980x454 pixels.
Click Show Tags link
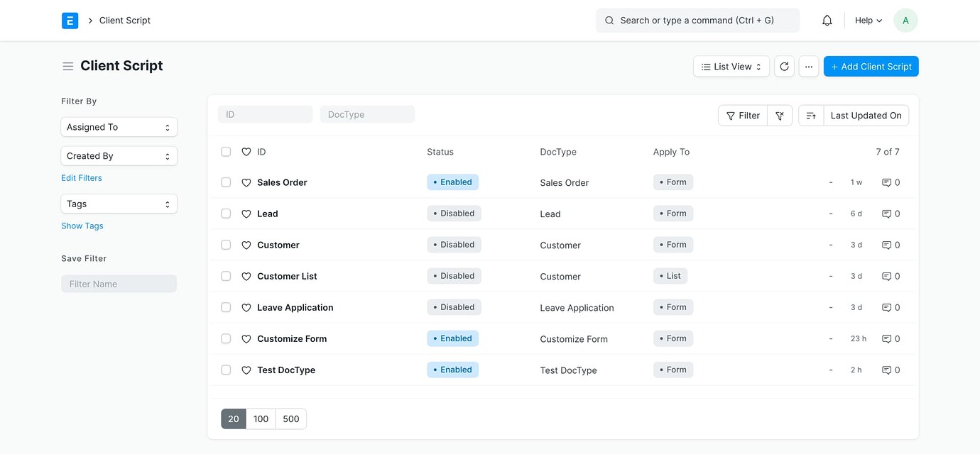click(82, 226)
